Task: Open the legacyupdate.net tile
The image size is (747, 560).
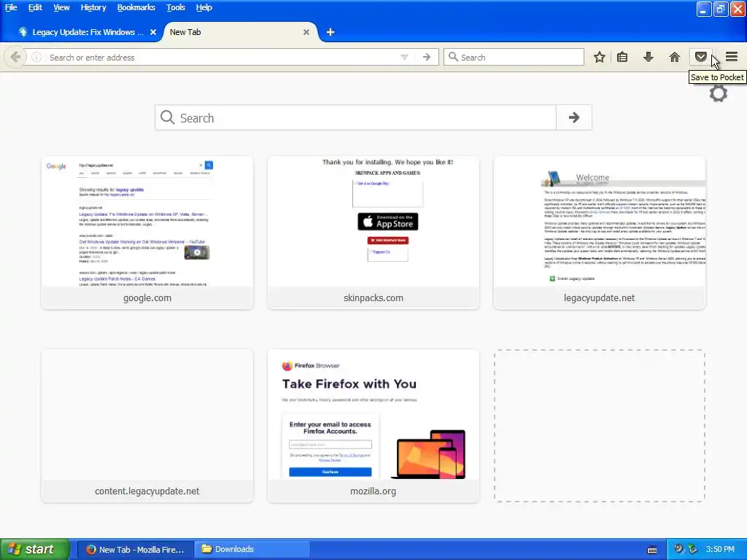Action: point(600,233)
